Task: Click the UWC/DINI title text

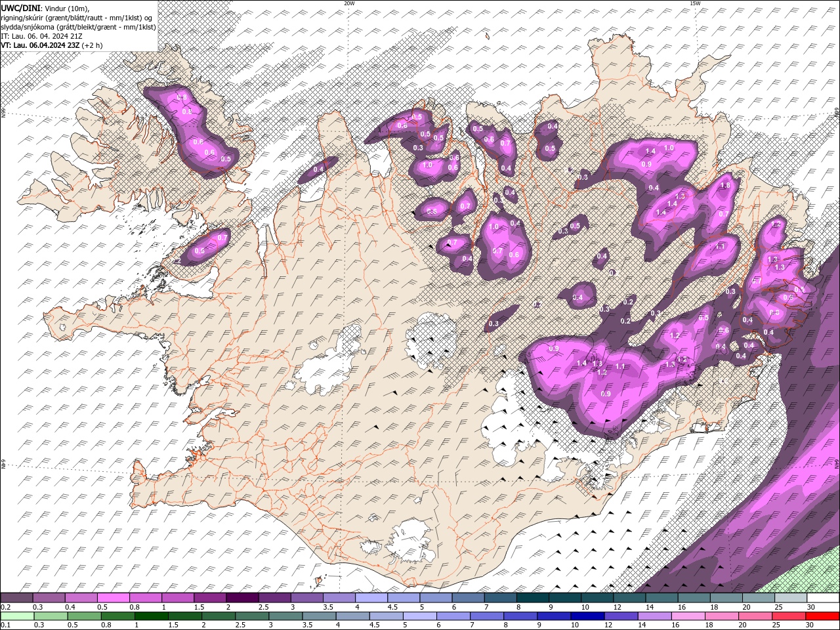Action: click(20, 7)
